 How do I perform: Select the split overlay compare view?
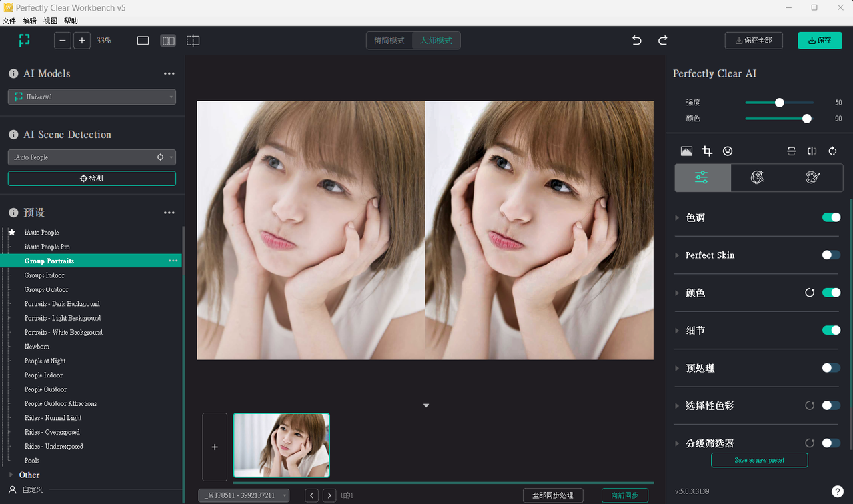[x=193, y=41]
